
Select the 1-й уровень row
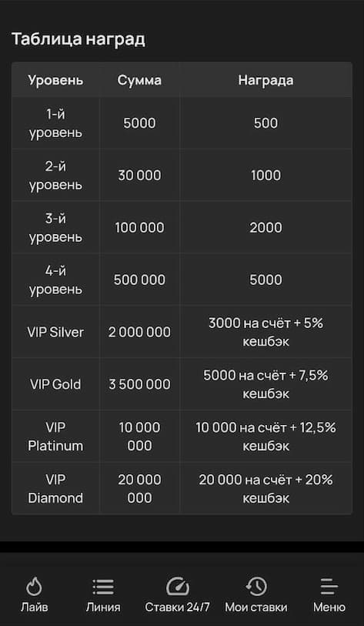click(x=182, y=123)
